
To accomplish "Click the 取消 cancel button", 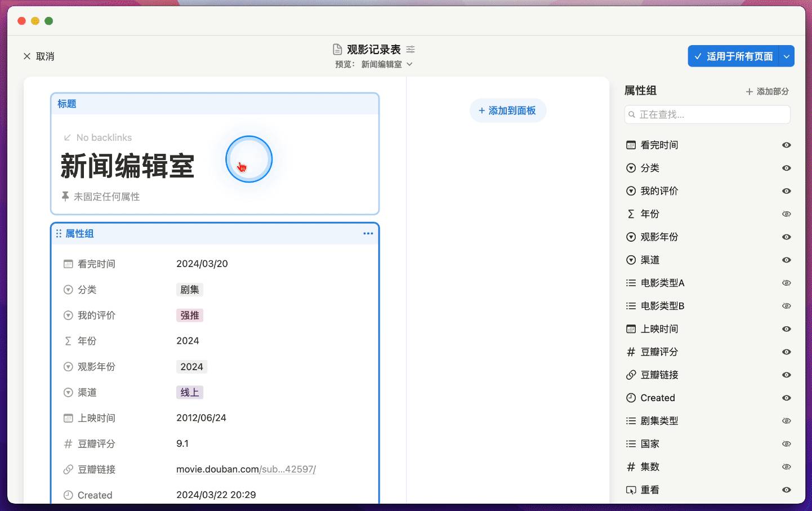I will [39, 56].
